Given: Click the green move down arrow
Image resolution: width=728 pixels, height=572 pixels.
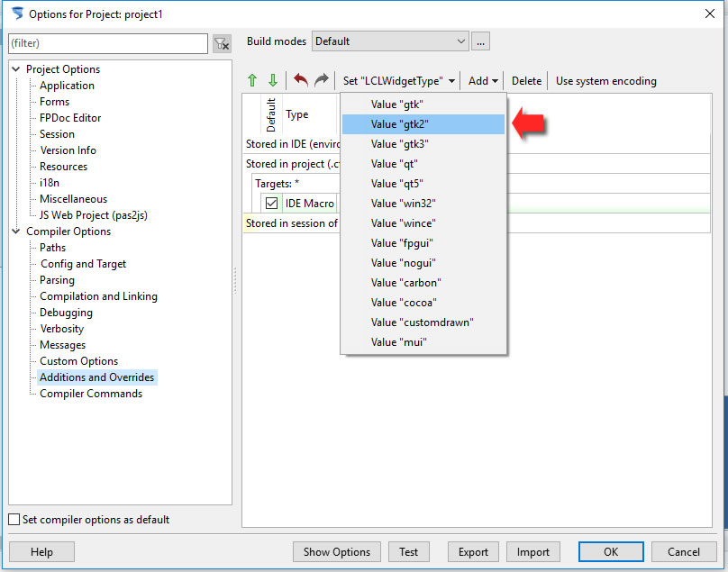Looking at the screenshot, I should coord(272,81).
